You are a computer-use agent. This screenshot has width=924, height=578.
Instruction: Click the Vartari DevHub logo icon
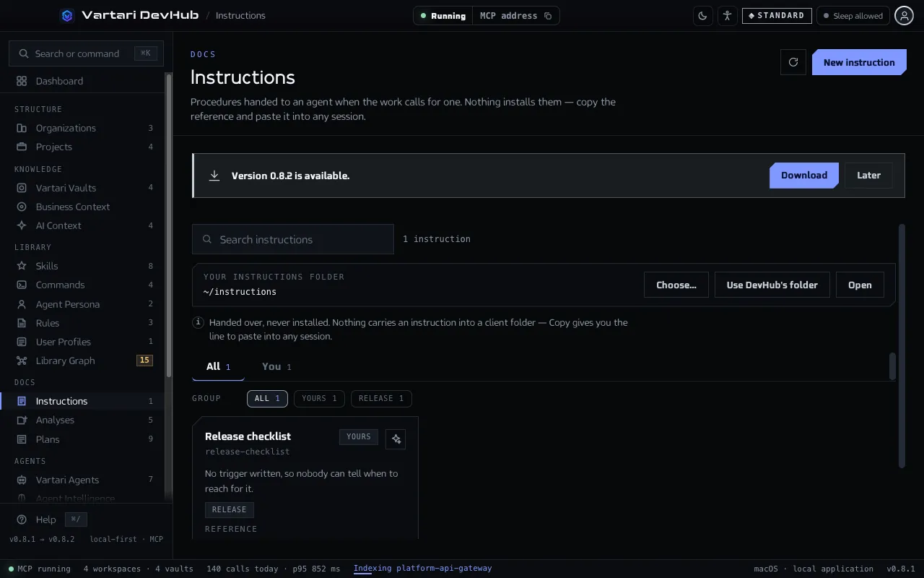pyautogui.click(x=67, y=15)
